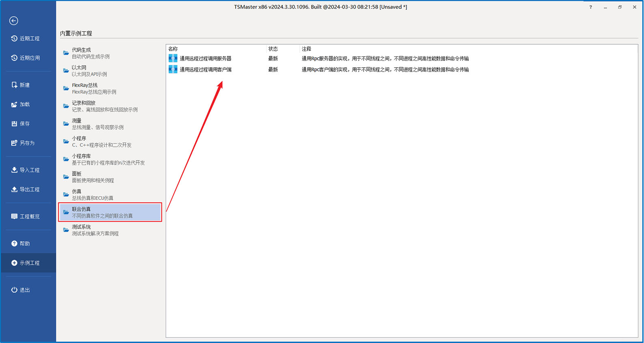The width and height of the screenshot is (644, 343).
Task: Select the 测量 example category
Action: pos(110,124)
